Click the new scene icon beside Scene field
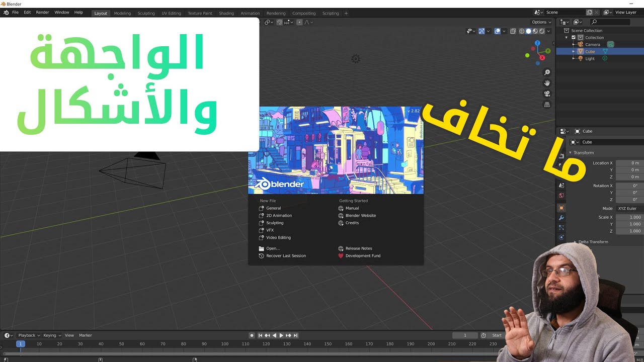Screen dimensions: 644x362 pyautogui.click(x=590, y=12)
